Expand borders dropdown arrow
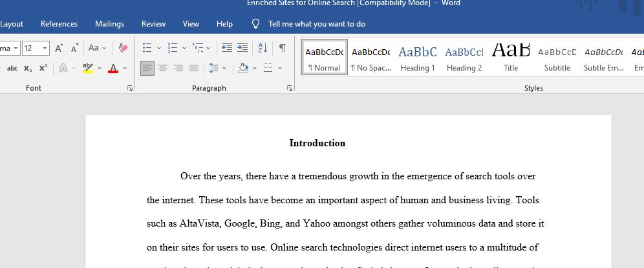644x268 pixels. 280,69
